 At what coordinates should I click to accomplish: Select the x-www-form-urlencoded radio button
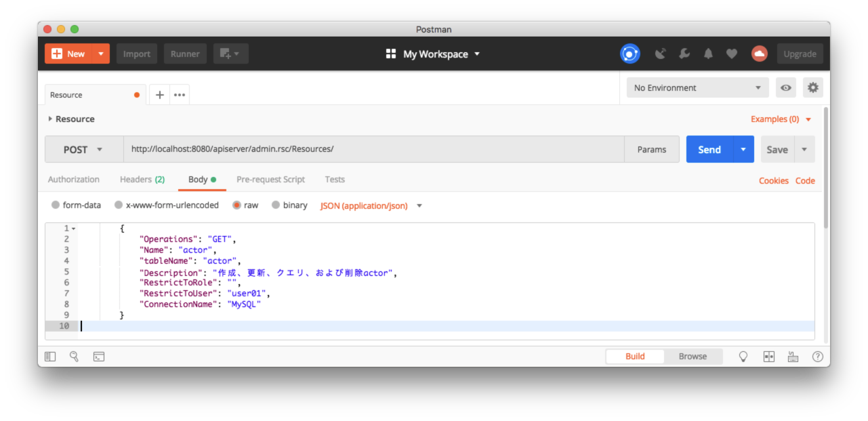coord(119,205)
